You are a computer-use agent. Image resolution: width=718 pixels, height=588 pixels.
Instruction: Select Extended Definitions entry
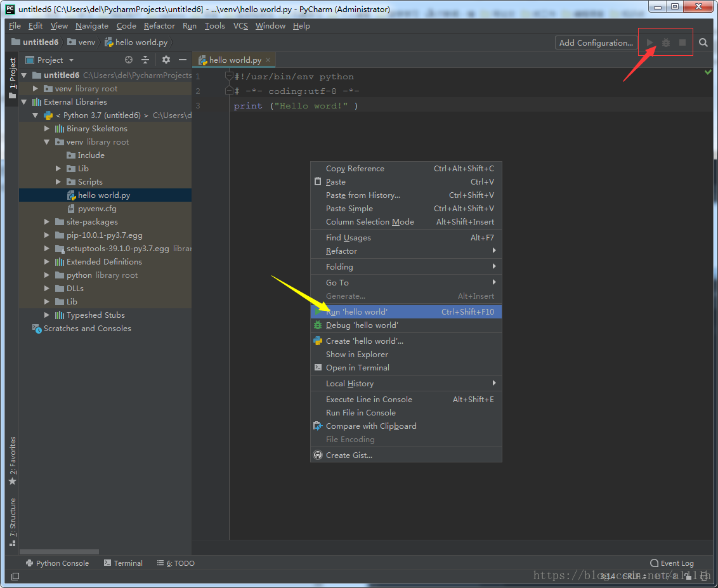pyautogui.click(x=105, y=261)
